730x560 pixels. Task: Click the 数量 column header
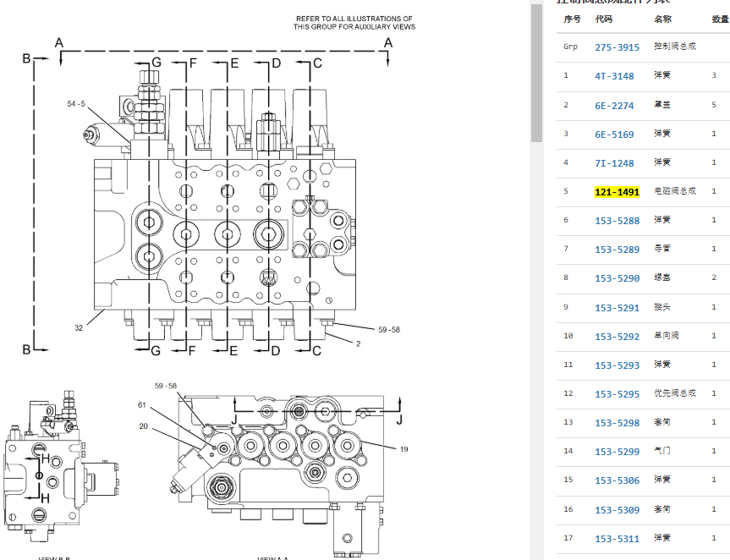pos(720,19)
